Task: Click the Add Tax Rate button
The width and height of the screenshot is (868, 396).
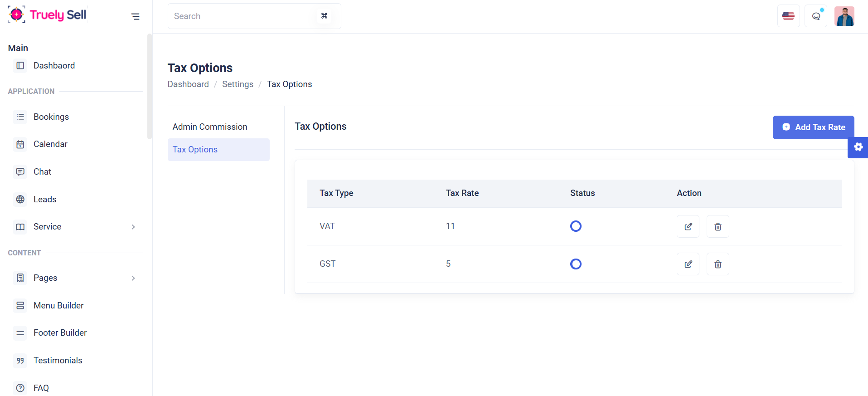Action: pos(813,127)
